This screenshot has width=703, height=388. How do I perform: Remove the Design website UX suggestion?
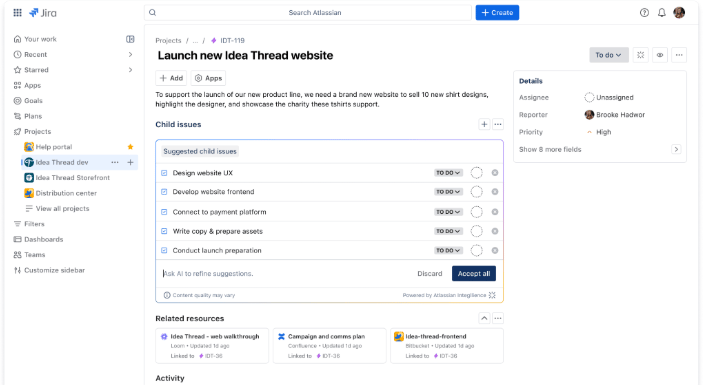click(x=495, y=173)
